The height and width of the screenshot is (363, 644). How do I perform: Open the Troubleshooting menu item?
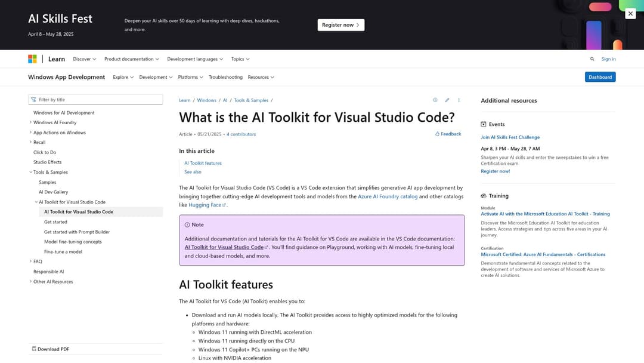click(x=225, y=77)
